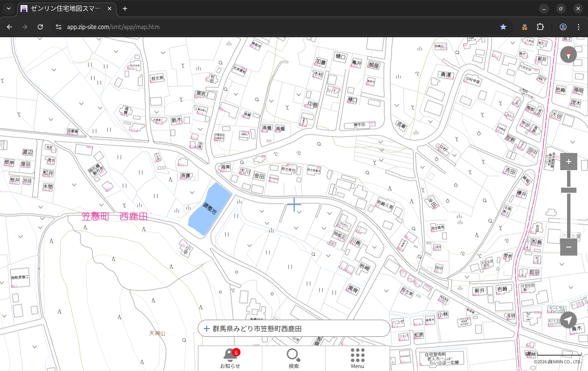588x371 pixels.
Task: Zoom in with the plus button
Action: click(568, 162)
